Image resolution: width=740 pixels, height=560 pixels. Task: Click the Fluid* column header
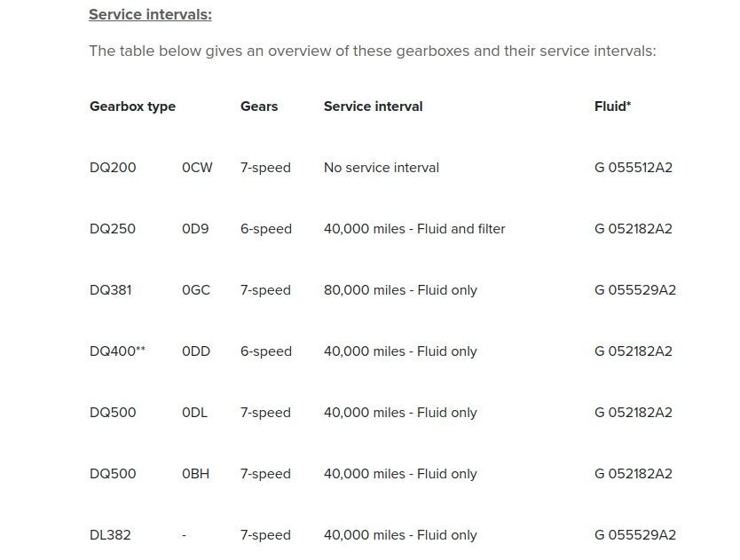pyautogui.click(x=612, y=106)
